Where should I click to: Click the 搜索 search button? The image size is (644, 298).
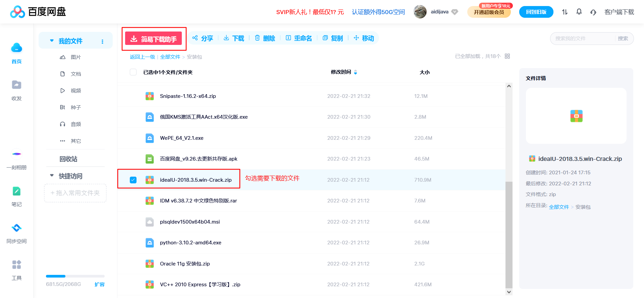tap(623, 39)
